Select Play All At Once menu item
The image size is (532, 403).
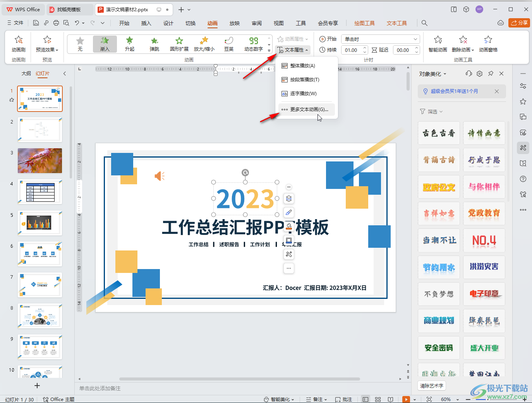(307, 66)
